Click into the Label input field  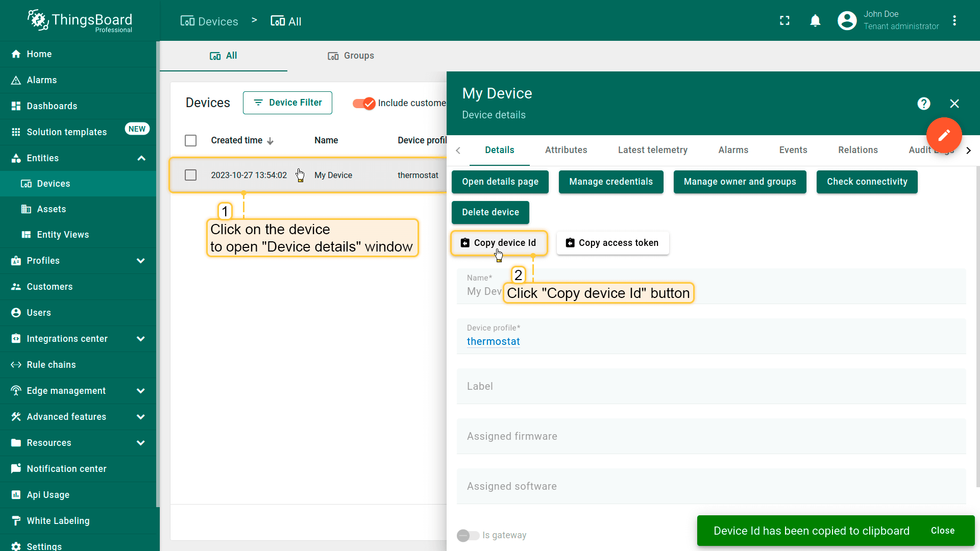tap(710, 386)
